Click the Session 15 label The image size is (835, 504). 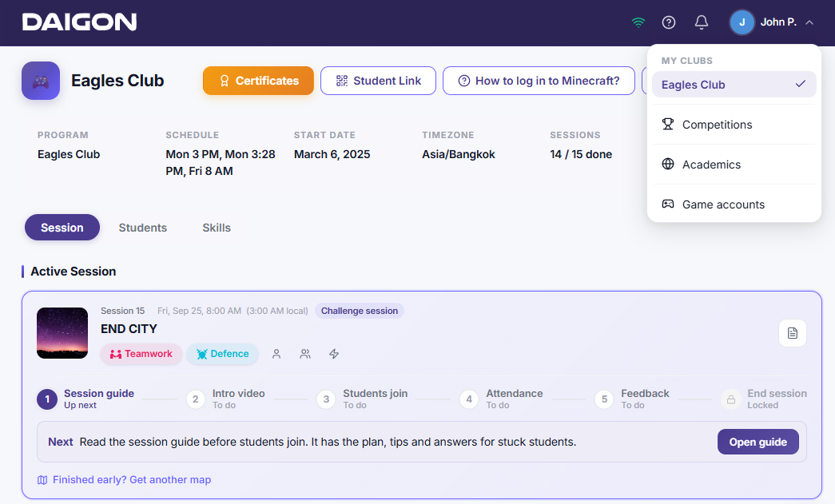click(x=122, y=311)
